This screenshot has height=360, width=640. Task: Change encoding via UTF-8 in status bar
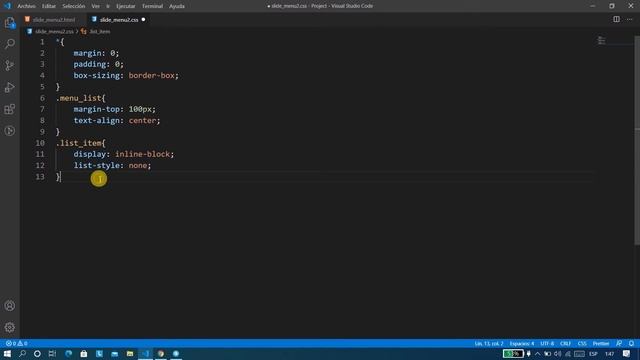(x=547, y=343)
